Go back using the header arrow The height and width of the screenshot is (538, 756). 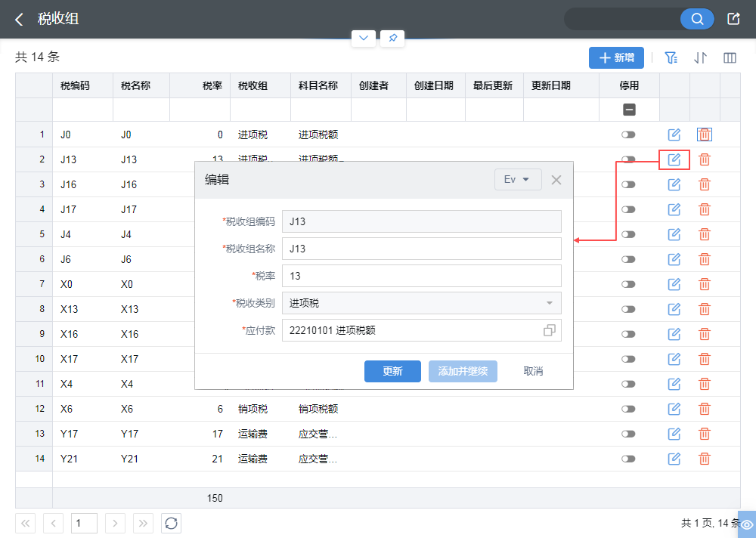20,20
